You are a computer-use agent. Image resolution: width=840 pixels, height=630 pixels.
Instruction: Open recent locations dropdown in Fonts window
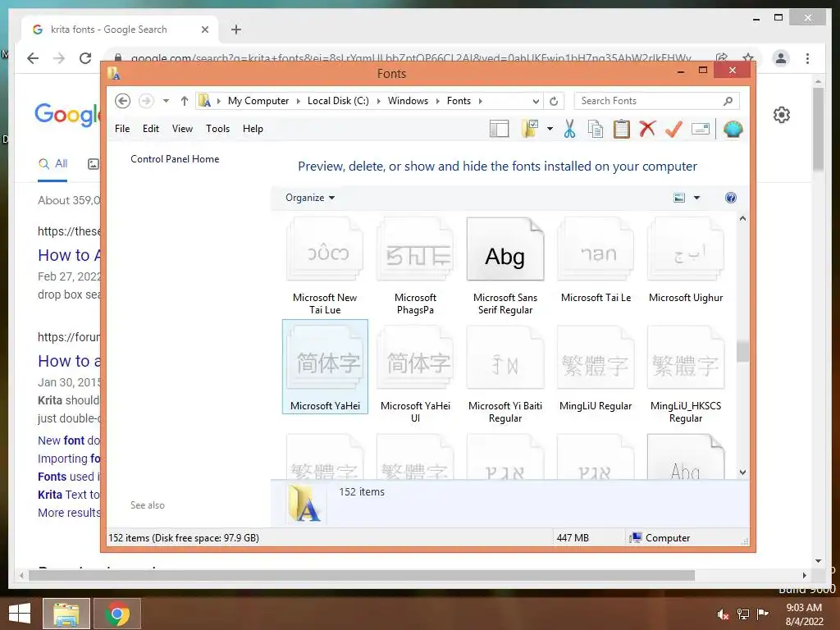(166, 101)
